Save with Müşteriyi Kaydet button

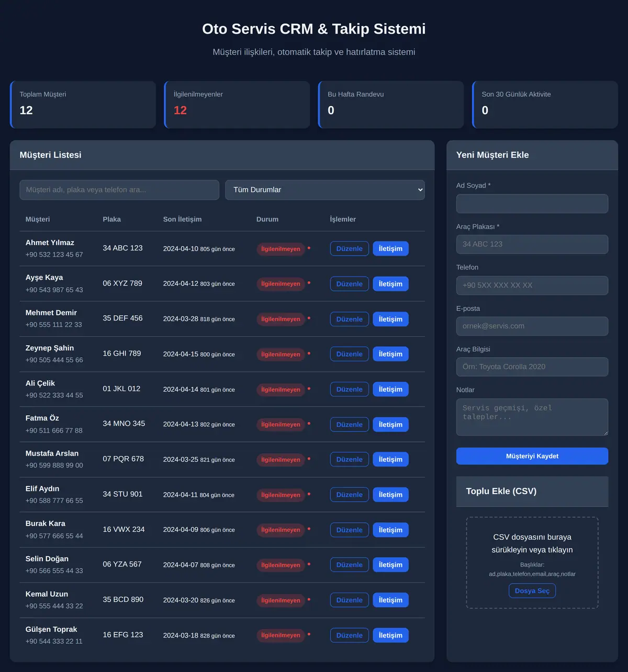(532, 456)
